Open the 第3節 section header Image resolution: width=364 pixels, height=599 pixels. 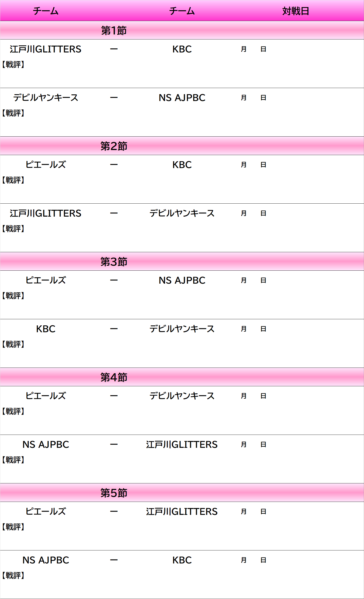[x=114, y=262]
